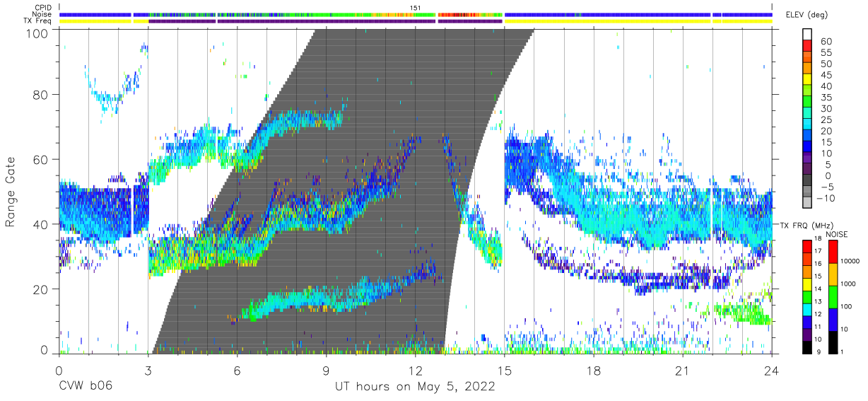Click the TX Freq row label

38,21
